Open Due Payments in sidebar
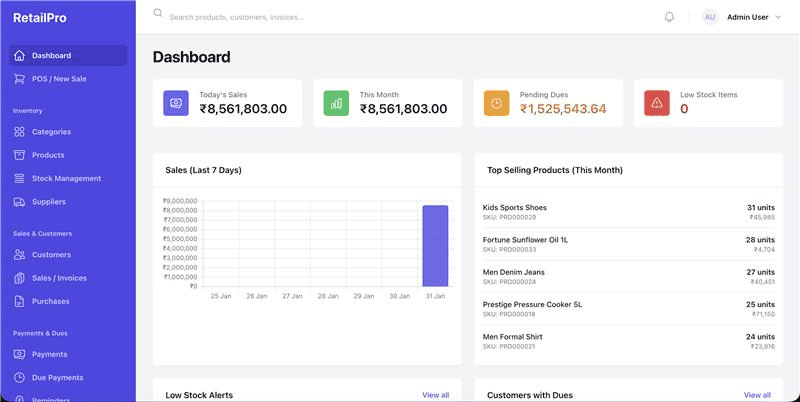 pyautogui.click(x=57, y=378)
